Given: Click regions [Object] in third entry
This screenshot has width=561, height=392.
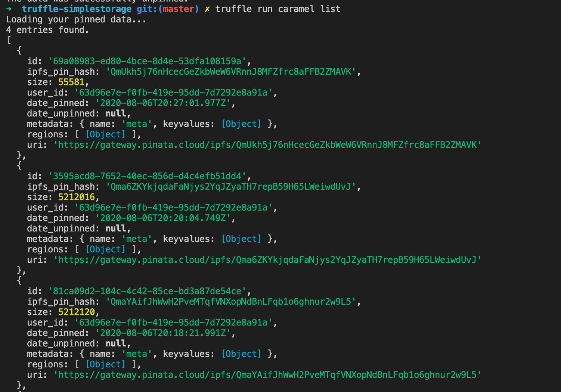Looking at the screenshot, I should coord(106,364).
